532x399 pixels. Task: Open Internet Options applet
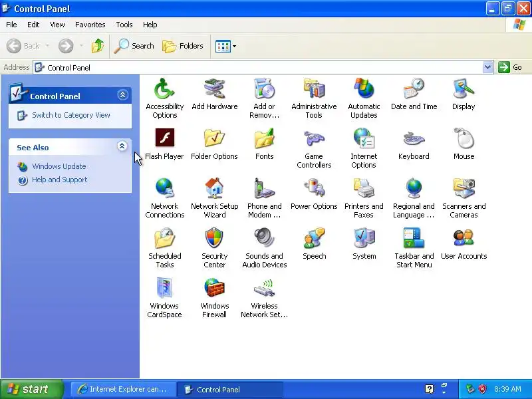coord(364,148)
